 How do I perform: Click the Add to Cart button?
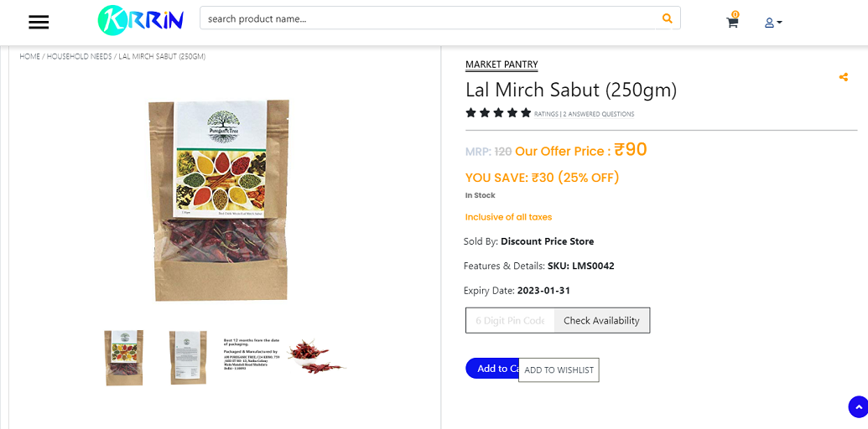[492, 369]
